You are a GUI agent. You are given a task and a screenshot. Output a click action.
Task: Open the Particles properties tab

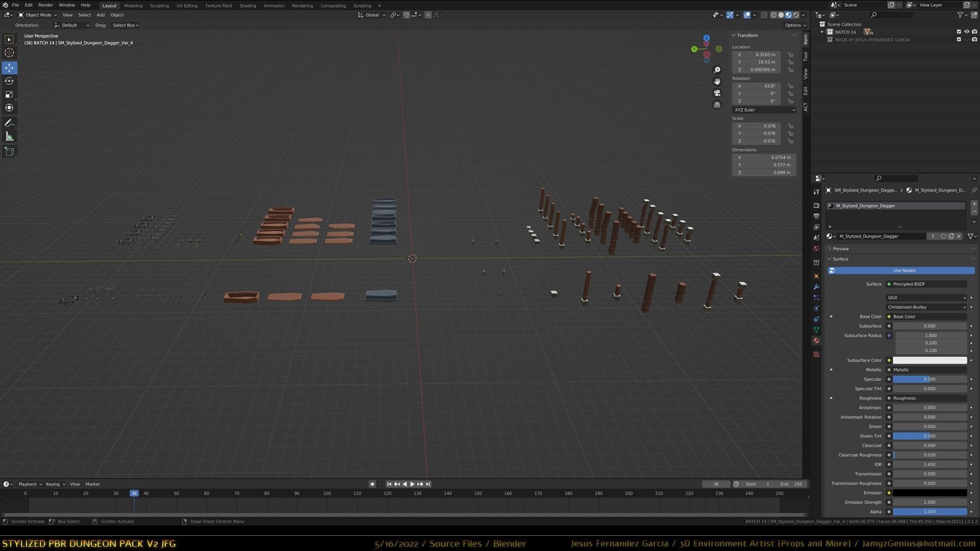[816, 297]
